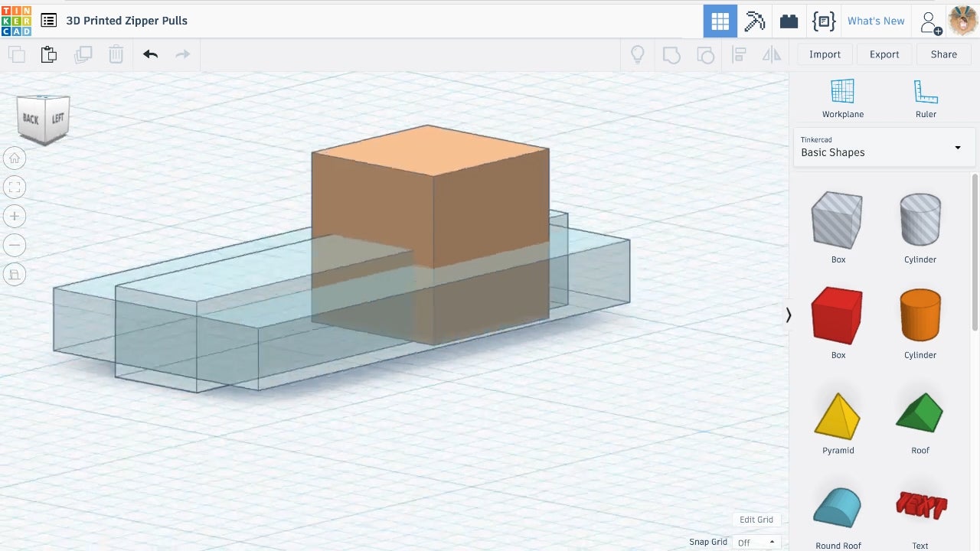Image resolution: width=980 pixels, height=551 pixels.
Task: Activate the 3D design grid view
Action: tap(720, 21)
